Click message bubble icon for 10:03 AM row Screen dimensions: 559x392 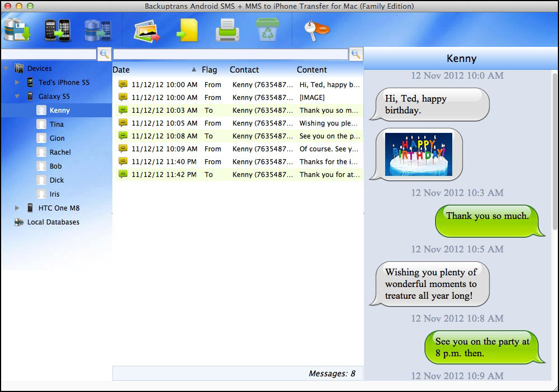coord(123,110)
